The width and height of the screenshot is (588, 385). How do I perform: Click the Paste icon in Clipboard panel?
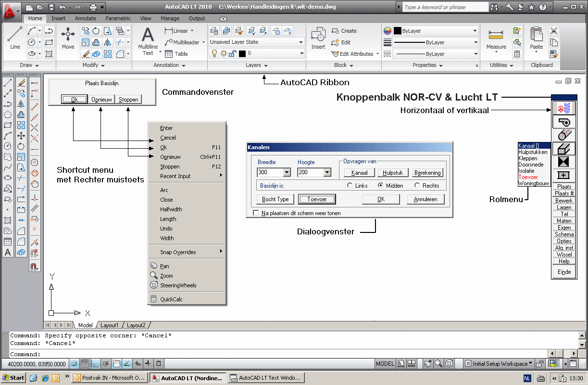tap(536, 38)
